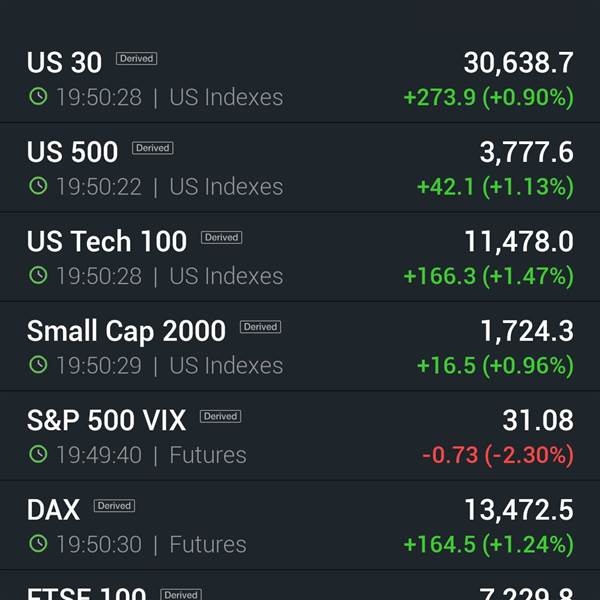Image resolution: width=600 pixels, height=600 pixels.
Task: Click the DAX change +164.5 (+1.24%)
Action: 489,544
